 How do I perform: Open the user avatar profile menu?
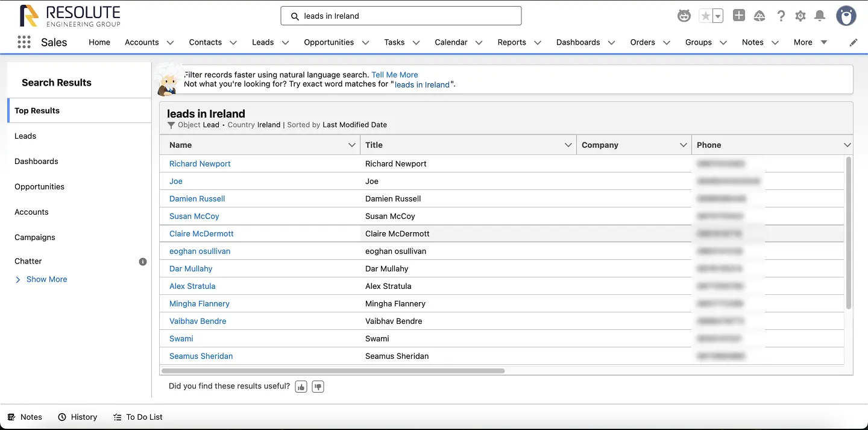click(x=846, y=16)
